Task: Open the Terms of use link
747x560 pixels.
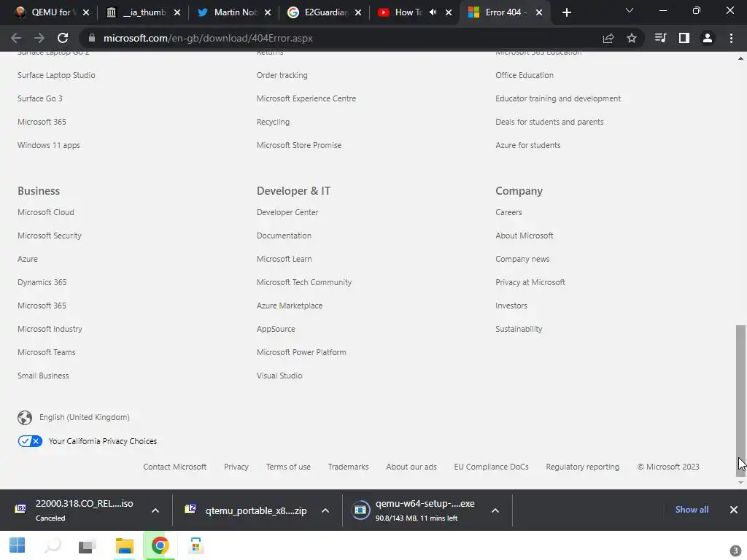Action: 288,467
